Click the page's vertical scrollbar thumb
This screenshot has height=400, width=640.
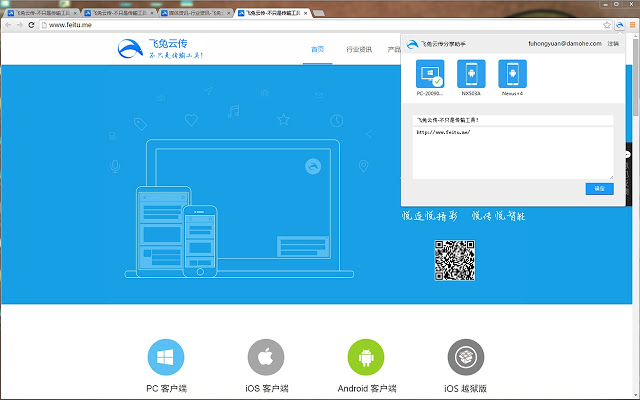click(636, 78)
